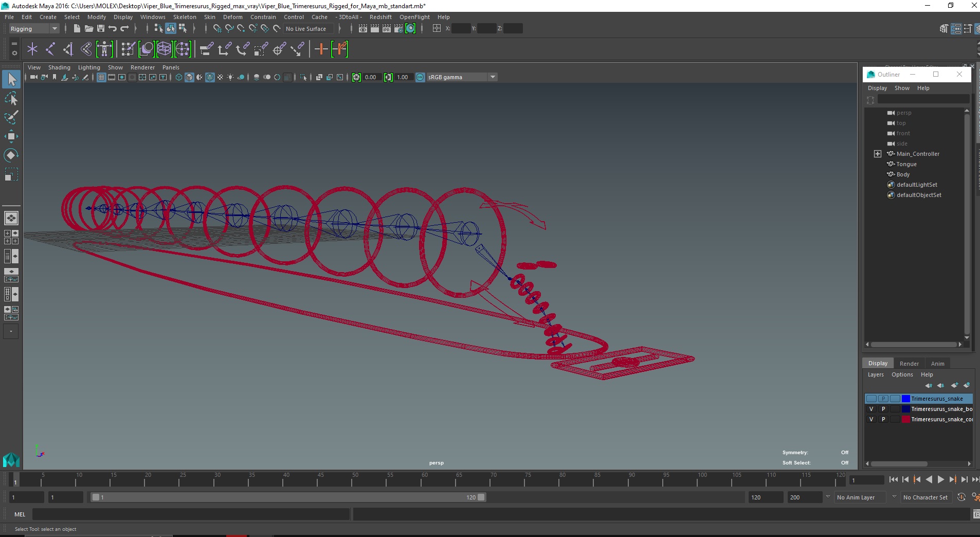This screenshot has height=537, width=980.
Task: Open the Constrain menu
Action: point(263,17)
